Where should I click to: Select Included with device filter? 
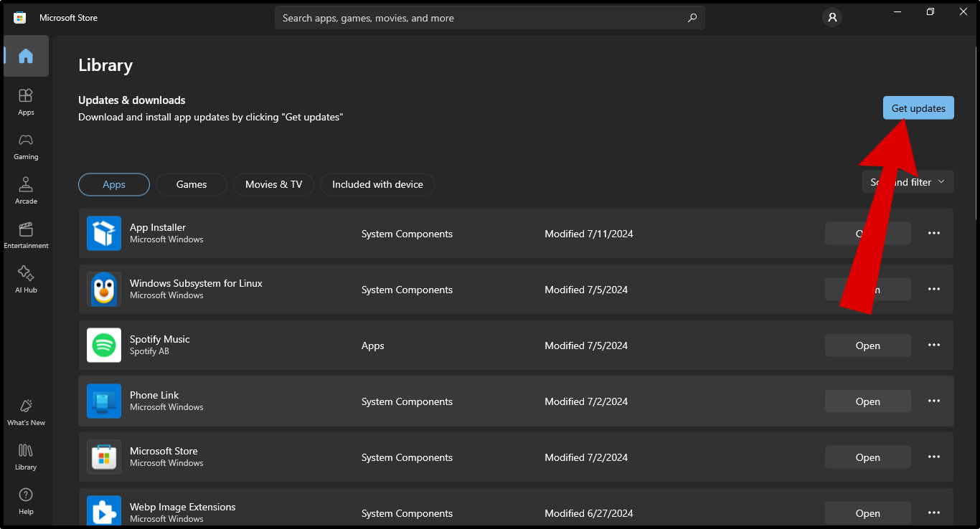(377, 184)
